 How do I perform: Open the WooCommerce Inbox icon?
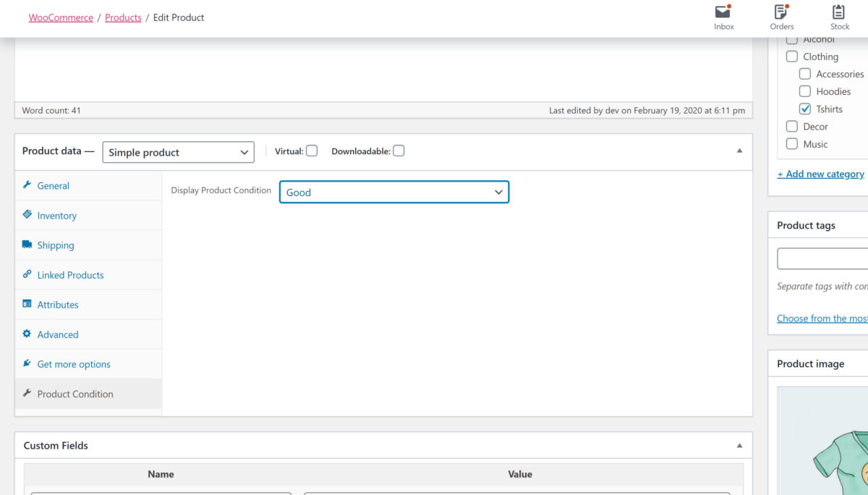(723, 12)
